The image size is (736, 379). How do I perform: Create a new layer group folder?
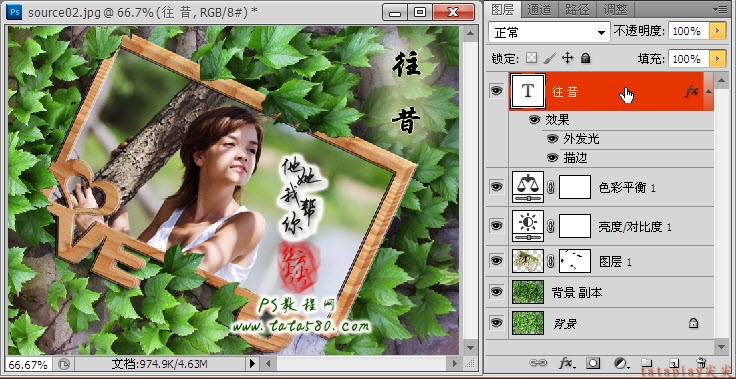click(647, 363)
